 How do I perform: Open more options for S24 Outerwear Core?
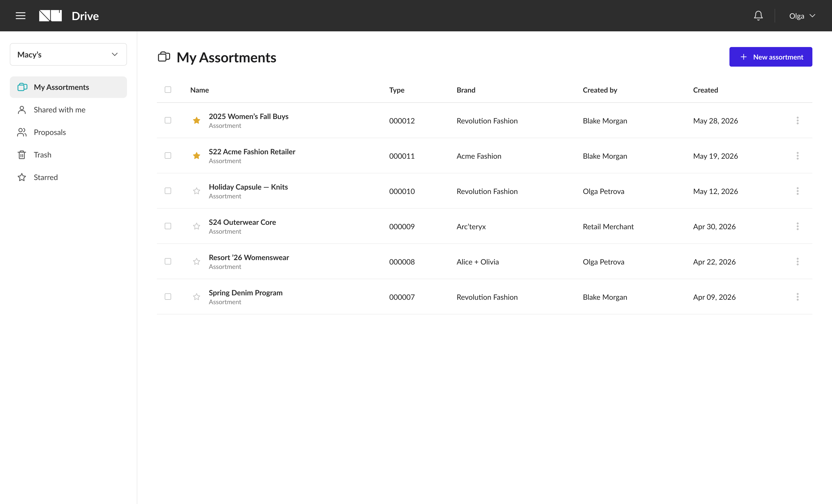coord(797,226)
